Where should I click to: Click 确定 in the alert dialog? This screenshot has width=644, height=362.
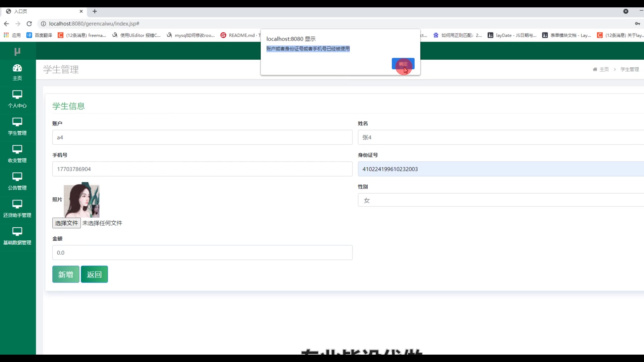(403, 64)
